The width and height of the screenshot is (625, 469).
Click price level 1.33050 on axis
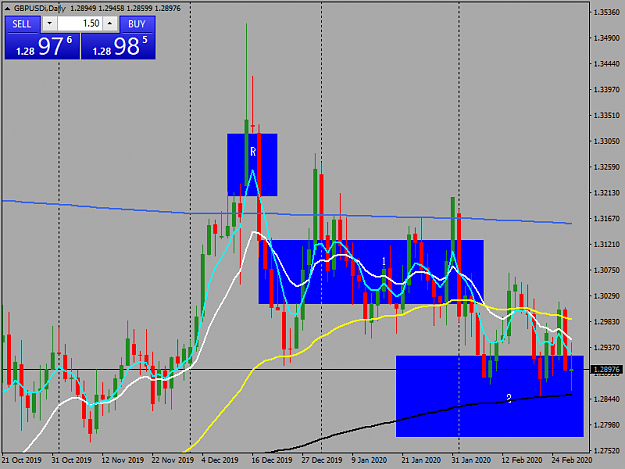[607, 141]
